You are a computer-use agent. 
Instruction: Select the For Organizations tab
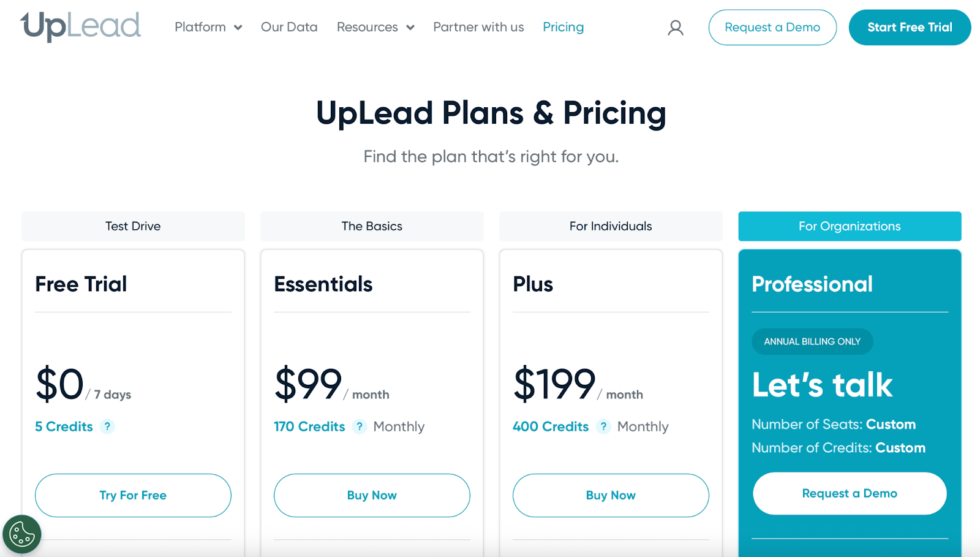(x=849, y=226)
